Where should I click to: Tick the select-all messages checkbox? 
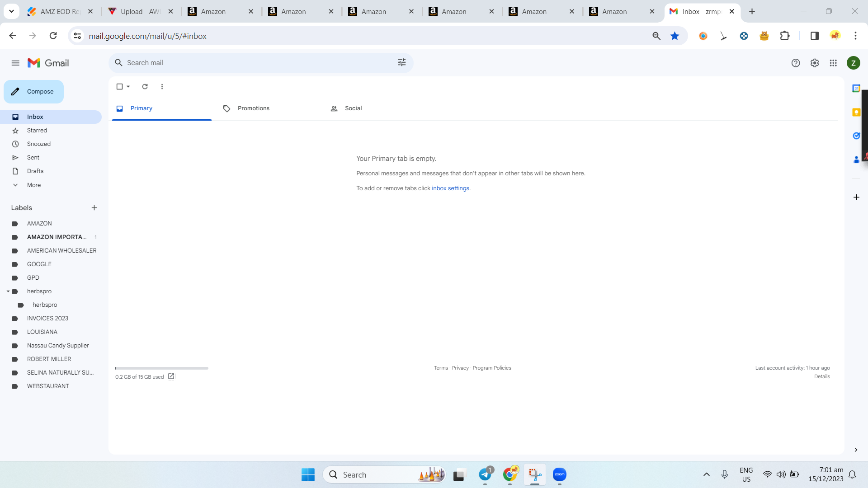119,86
